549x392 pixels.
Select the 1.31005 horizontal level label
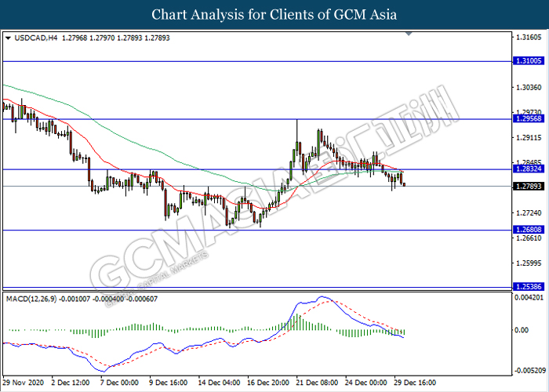coord(529,61)
